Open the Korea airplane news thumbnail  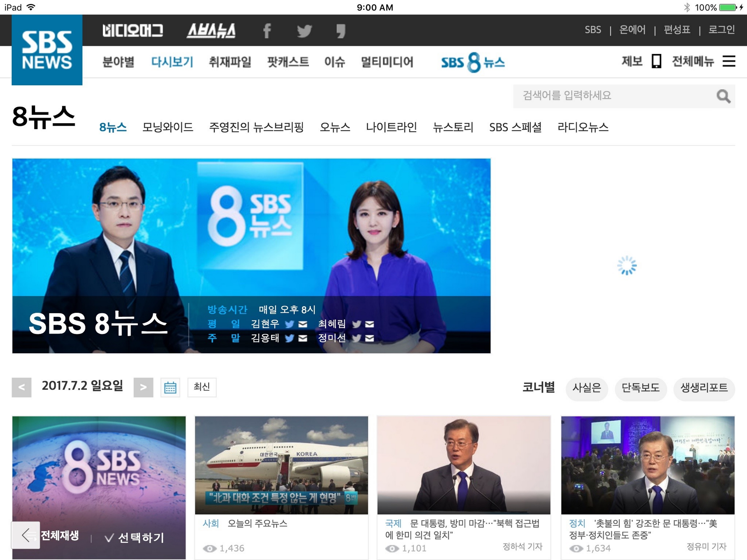(x=281, y=465)
